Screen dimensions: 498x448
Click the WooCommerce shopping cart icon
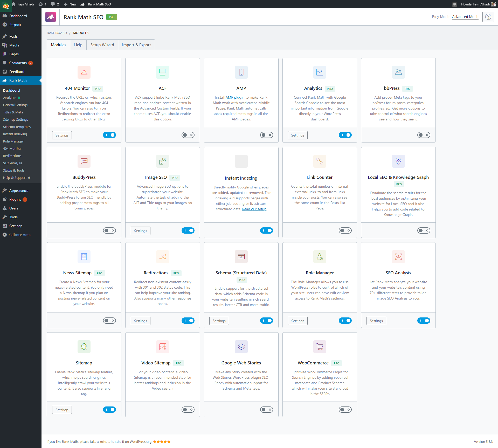pyautogui.click(x=320, y=347)
